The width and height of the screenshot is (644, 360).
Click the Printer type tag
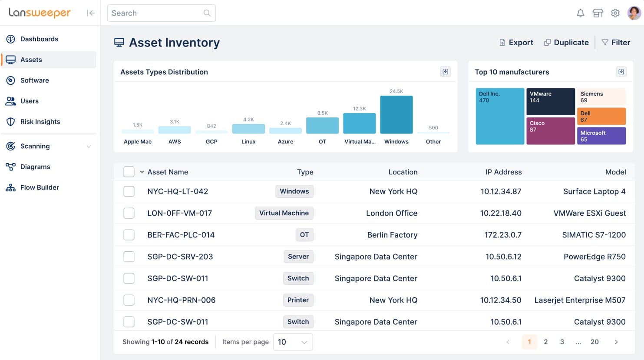pos(298,300)
